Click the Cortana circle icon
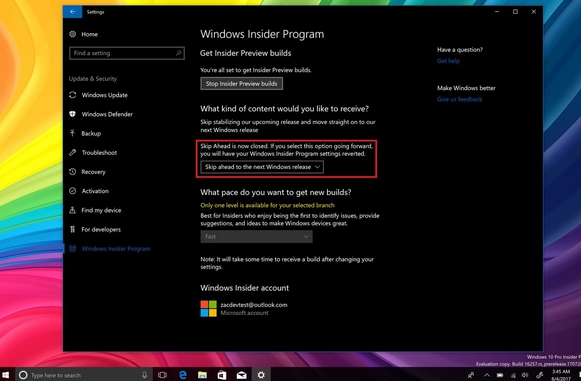The height and width of the screenshot is (381, 581). tap(23, 375)
